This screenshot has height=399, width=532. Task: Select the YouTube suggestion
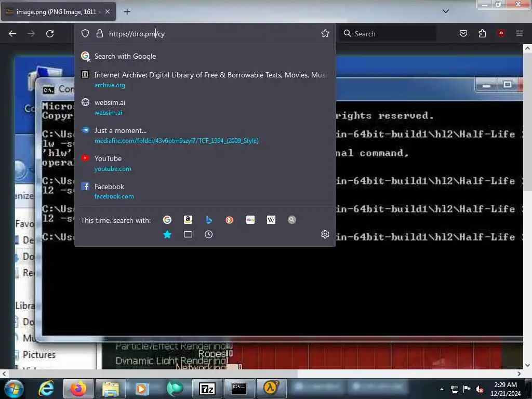point(205,163)
